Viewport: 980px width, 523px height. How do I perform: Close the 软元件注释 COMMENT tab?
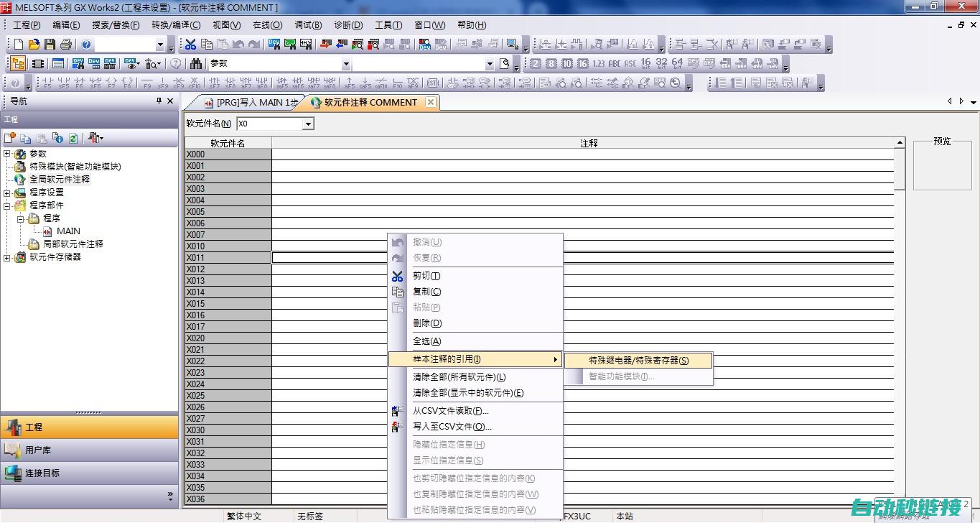(x=431, y=102)
